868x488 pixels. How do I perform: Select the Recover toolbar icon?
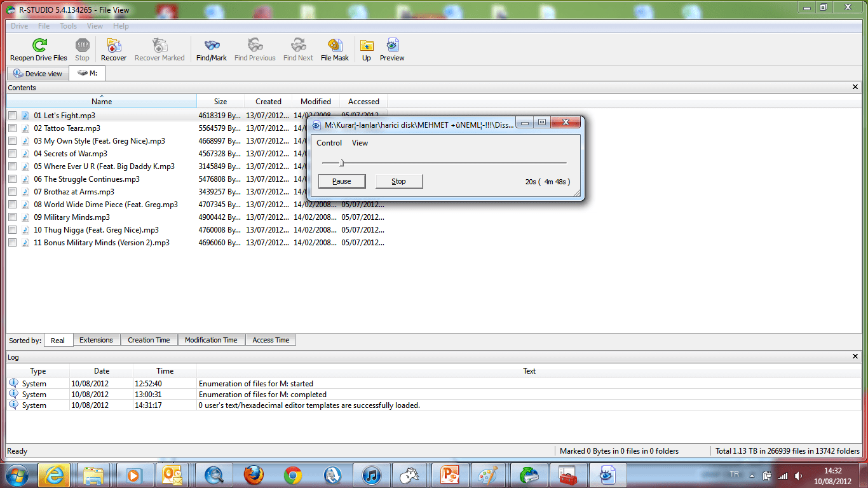pyautogui.click(x=113, y=48)
